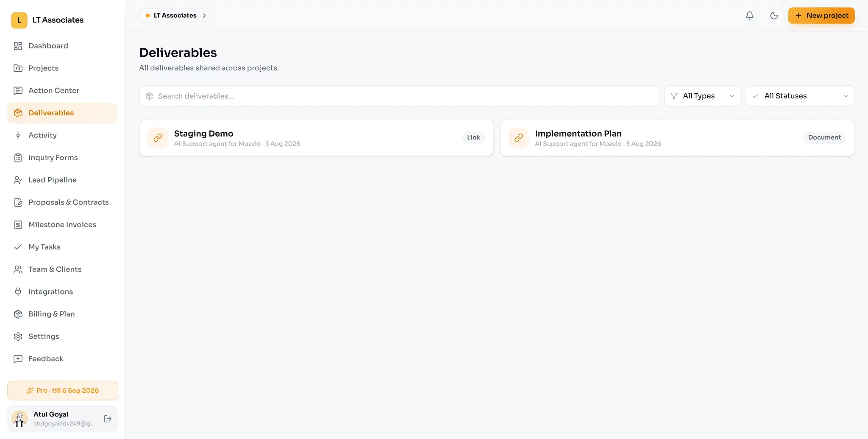Click the package icon inside the search box
Screen dimensions: 868x439
coord(149,96)
